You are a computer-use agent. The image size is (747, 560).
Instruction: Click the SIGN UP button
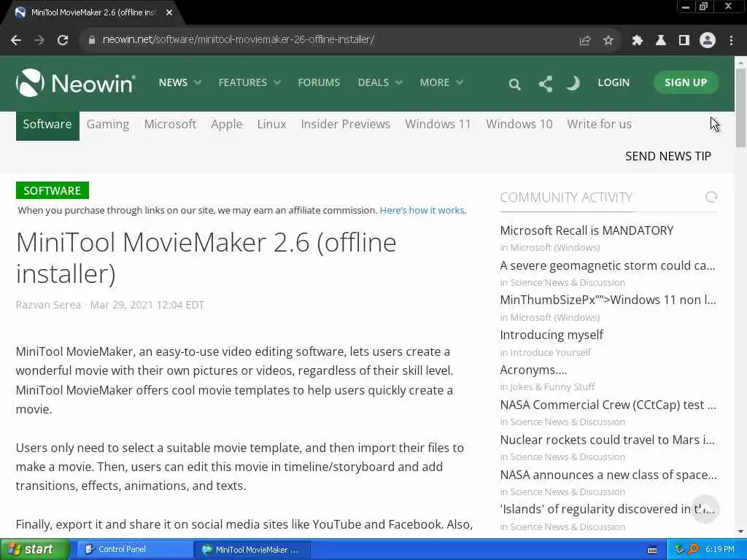(686, 82)
